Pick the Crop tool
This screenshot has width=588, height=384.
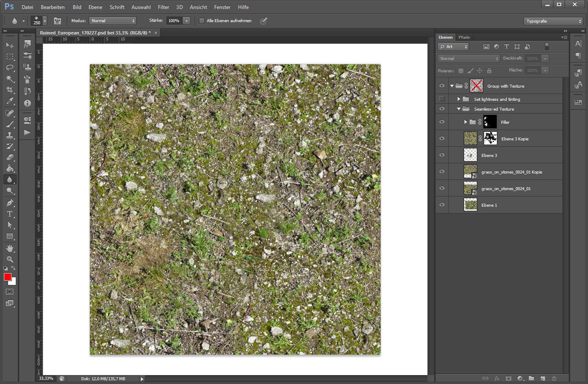(10, 90)
